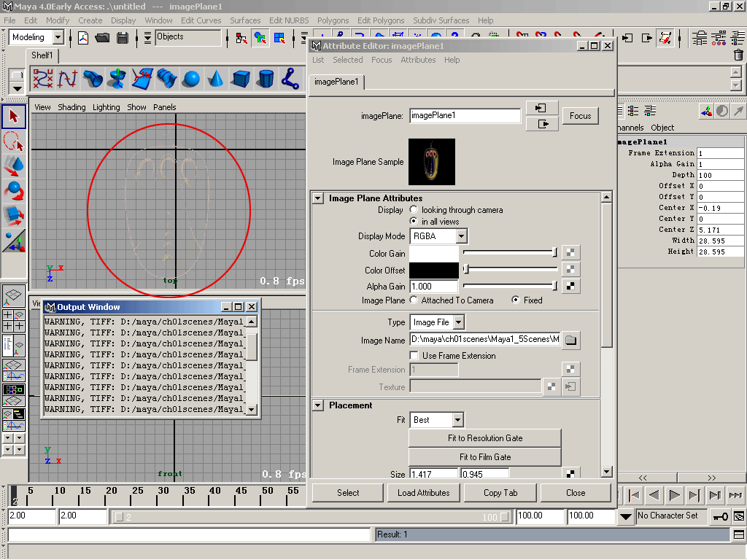
Task: Open the viewport Shading menu
Action: click(72, 107)
